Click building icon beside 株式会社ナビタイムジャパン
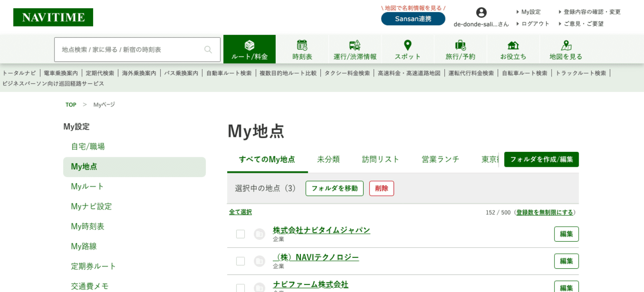The width and height of the screenshot is (644, 292). click(x=259, y=234)
